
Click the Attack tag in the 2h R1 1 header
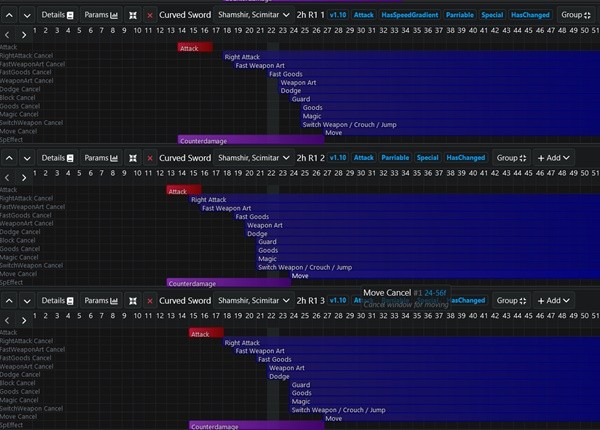pos(364,16)
